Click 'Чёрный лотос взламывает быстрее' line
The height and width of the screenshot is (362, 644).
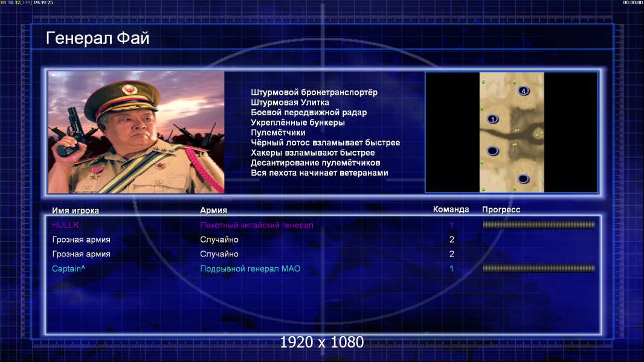[x=325, y=142]
